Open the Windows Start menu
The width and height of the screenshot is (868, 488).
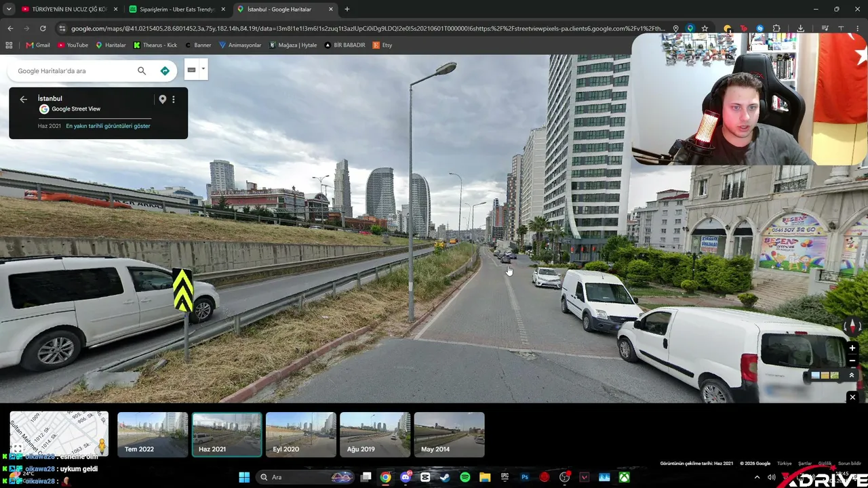[244, 477]
